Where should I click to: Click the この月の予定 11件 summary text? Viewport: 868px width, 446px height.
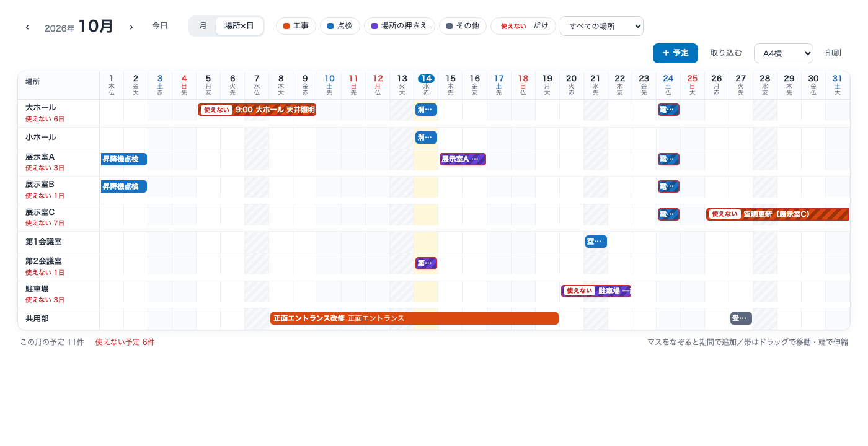pos(52,342)
